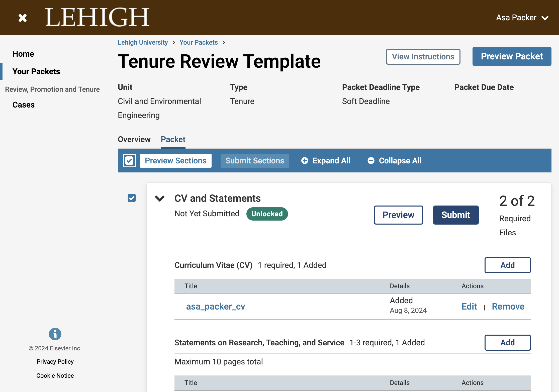559x392 pixels.
Task: Submit the CV and Statements section
Action: (x=456, y=215)
